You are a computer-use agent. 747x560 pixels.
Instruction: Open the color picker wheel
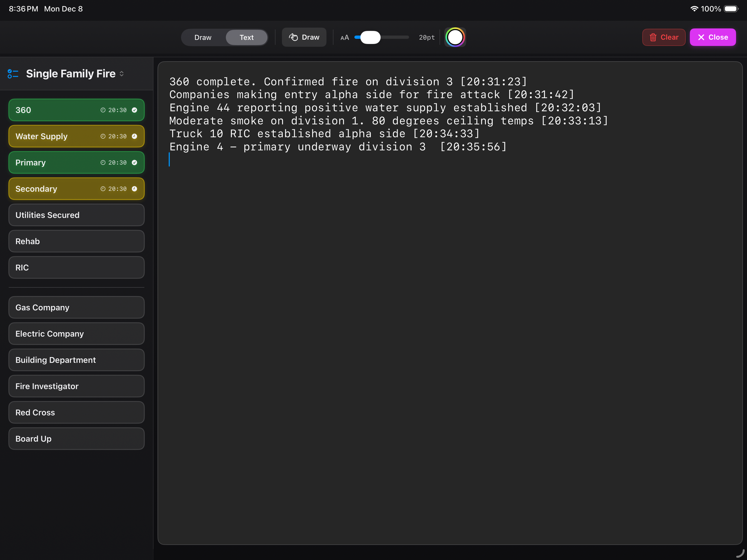[455, 37]
